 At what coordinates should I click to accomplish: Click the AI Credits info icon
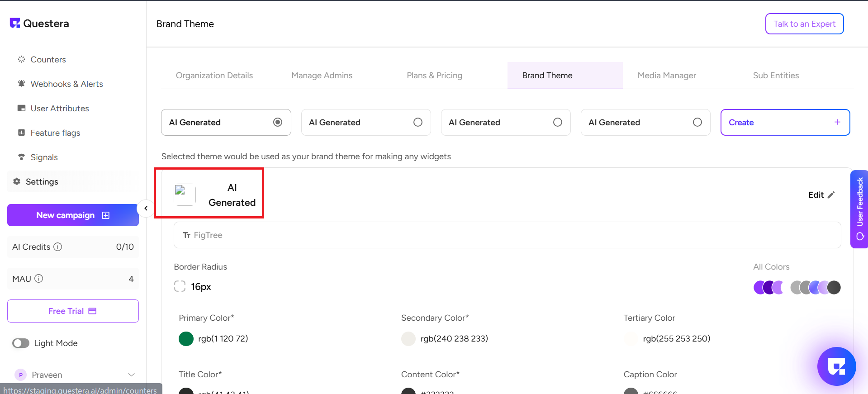[x=58, y=247]
